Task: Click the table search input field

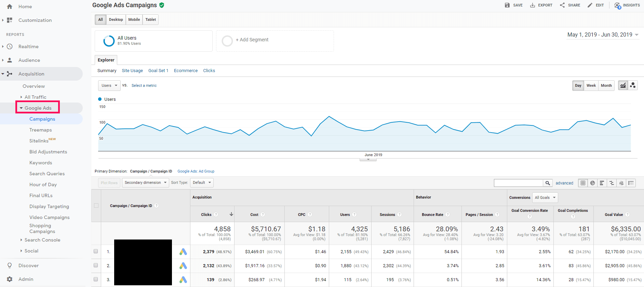Action: tap(518, 183)
